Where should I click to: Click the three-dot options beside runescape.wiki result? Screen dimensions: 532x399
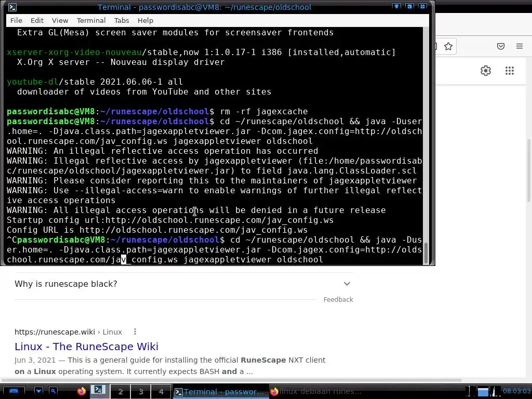[x=135, y=332]
